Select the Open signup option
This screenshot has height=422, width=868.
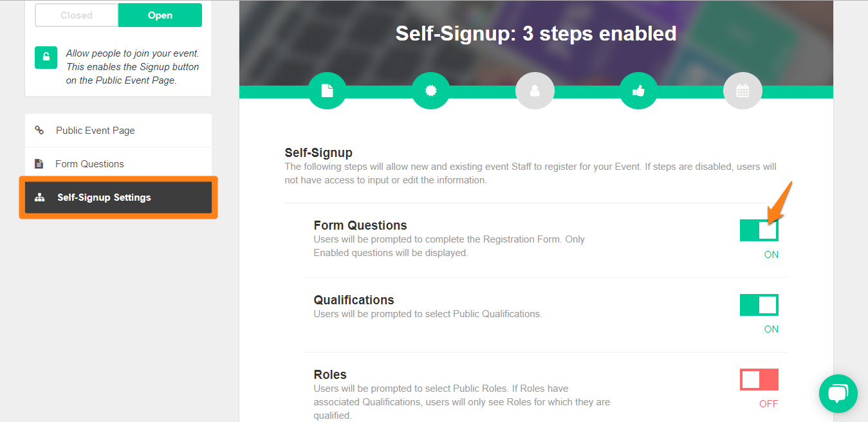pos(160,15)
